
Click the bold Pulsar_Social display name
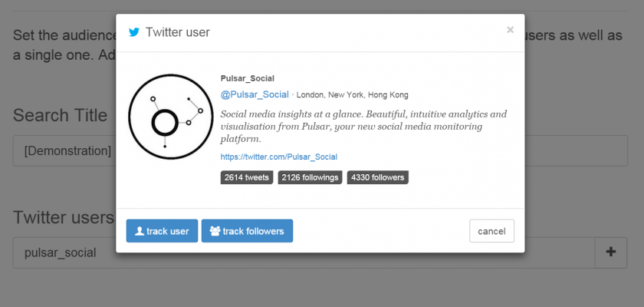[x=247, y=78]
